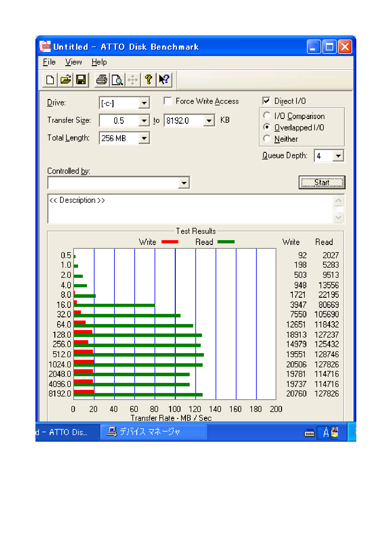This screenshot has width=392, height=555.
Task: Open the Queue Depth dropdown
Action: 338,156
